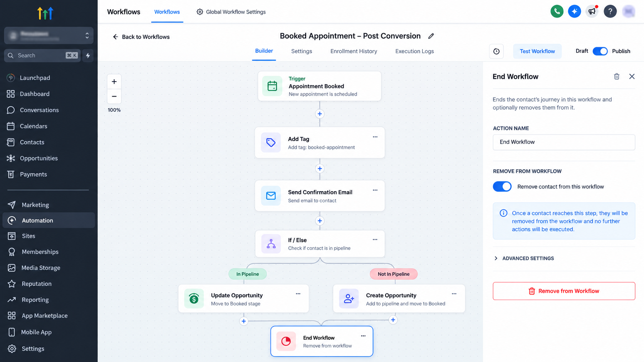Switch to the Enrollment History tab
Viewport: 644px width, 362px height.
(354, 51)
